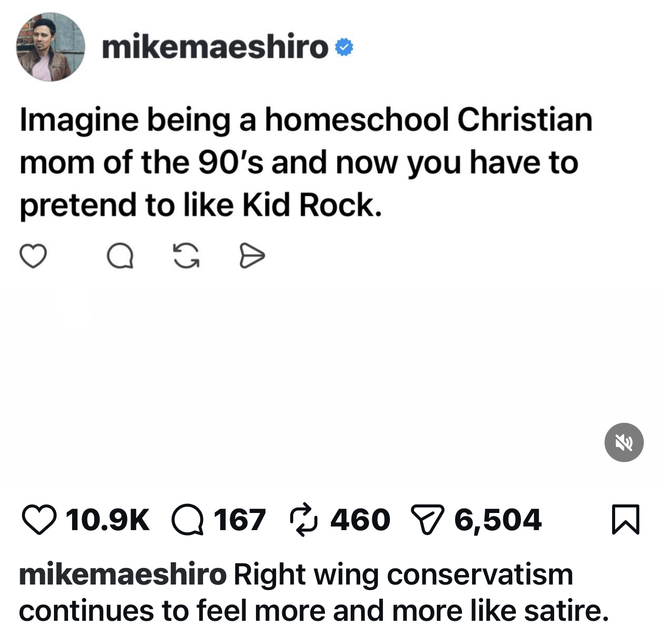This screenshot has width=665, height=644.
Task: View the 6,504 shares count
Action: tap(498, 520)
